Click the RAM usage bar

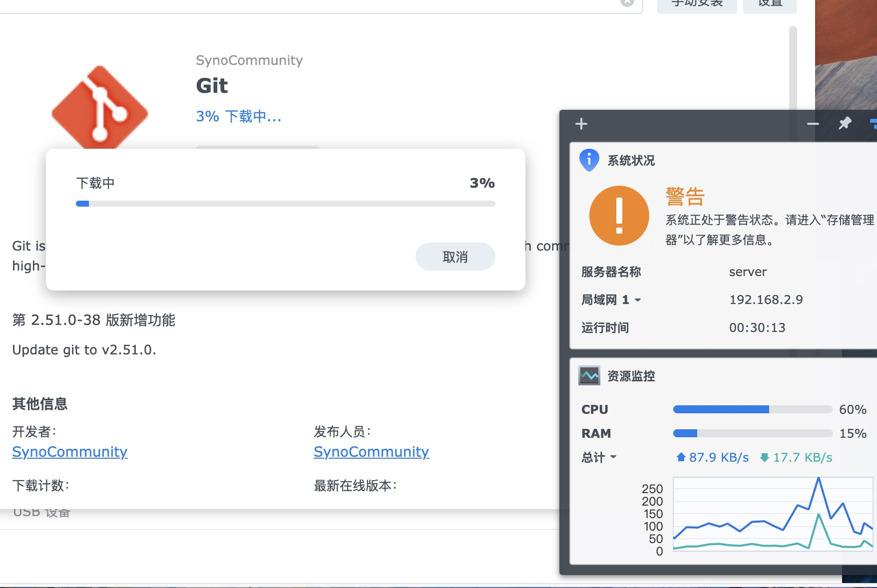click(753, 433)
